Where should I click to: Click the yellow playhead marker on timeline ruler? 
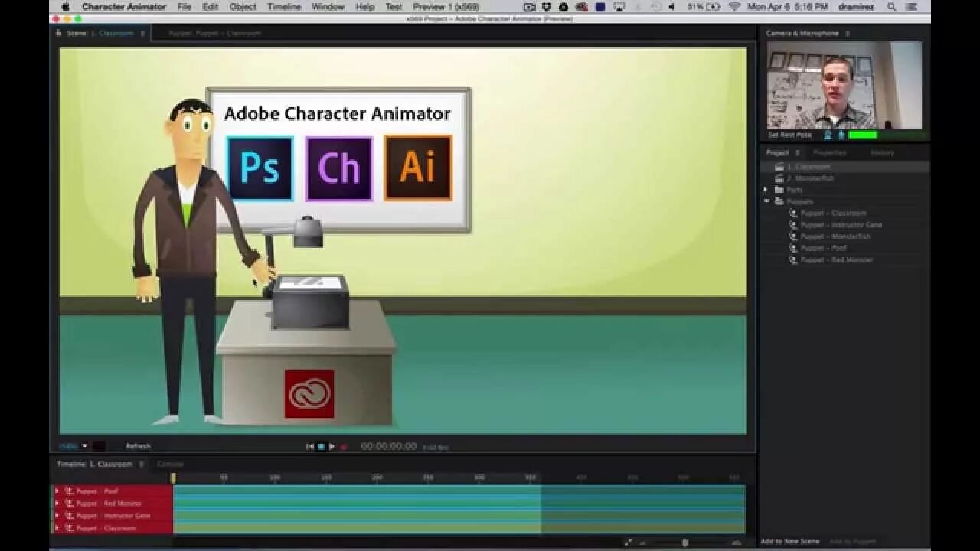(x=173, y=478)
